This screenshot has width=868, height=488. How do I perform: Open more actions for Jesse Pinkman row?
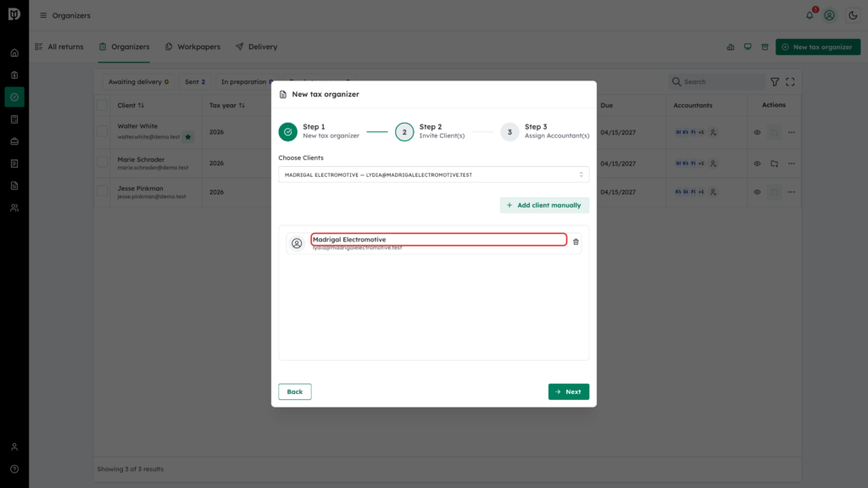(x=792, y=192)
